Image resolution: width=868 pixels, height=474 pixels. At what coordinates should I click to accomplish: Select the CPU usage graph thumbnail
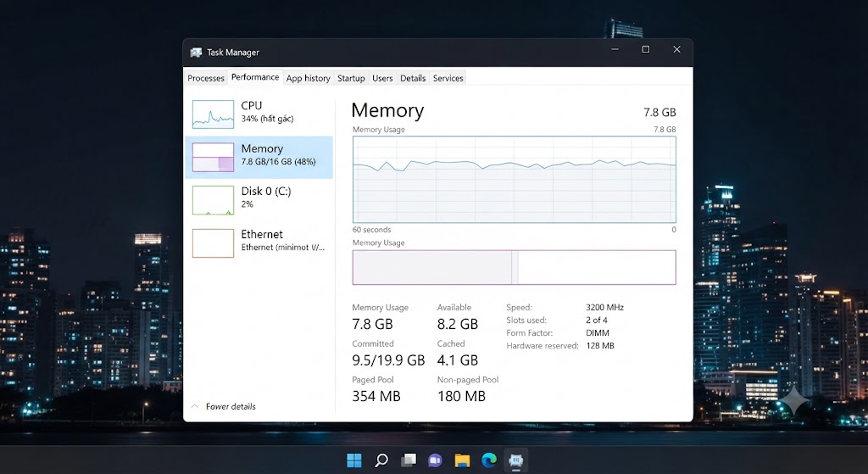[213, 114]
